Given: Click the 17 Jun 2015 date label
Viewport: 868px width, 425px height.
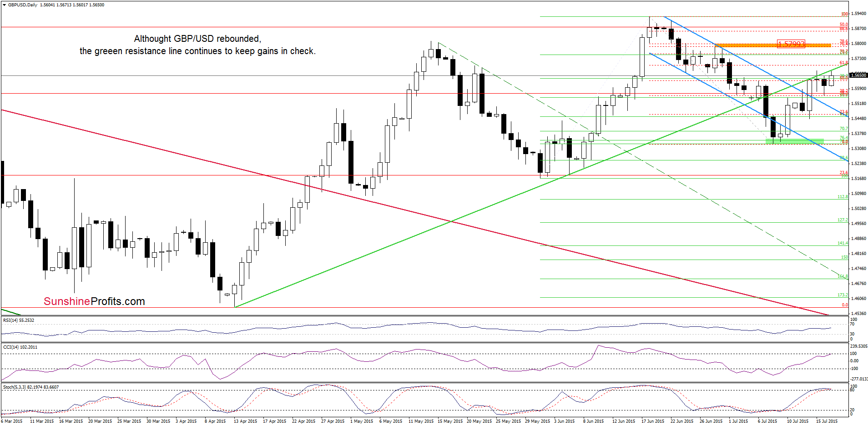Looking at the screenshot, I should [x=653, y=421].
